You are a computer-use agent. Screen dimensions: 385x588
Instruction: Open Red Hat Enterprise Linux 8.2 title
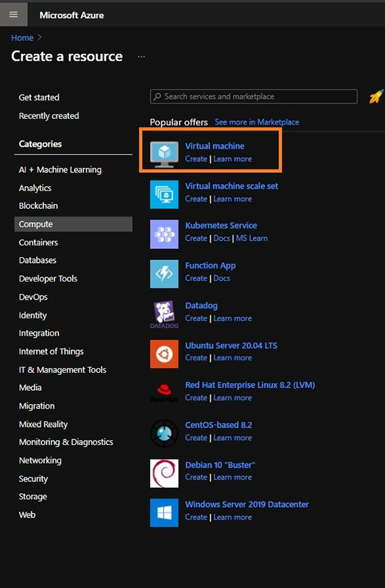(x=250, y=385)
